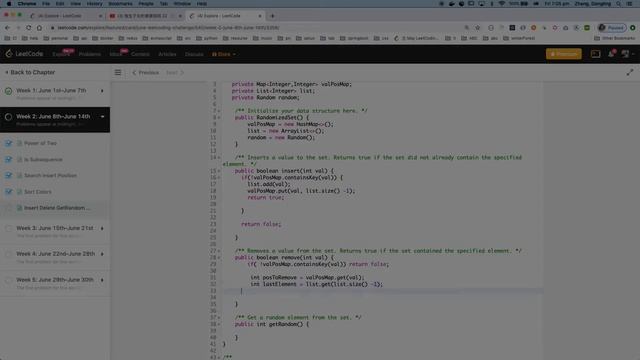Open the Apple menu
The width and height of the screenshot is (640, 360).
pos(9,4)
